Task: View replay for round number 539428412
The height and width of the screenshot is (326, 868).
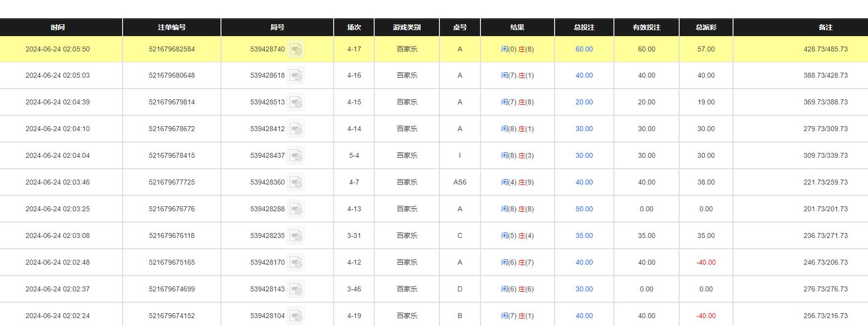Action: (x=296, y=129)
